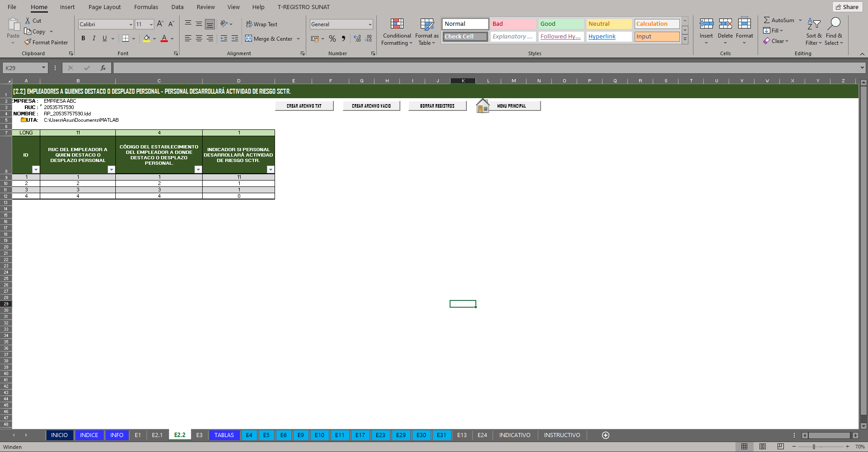Toggle align left button
This screenshot has height=452, width=868.
(188, 38)
